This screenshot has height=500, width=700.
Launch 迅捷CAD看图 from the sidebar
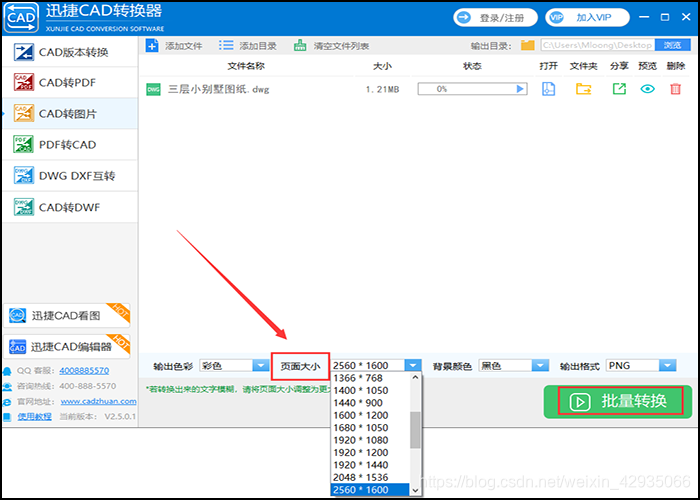point(67,316)
